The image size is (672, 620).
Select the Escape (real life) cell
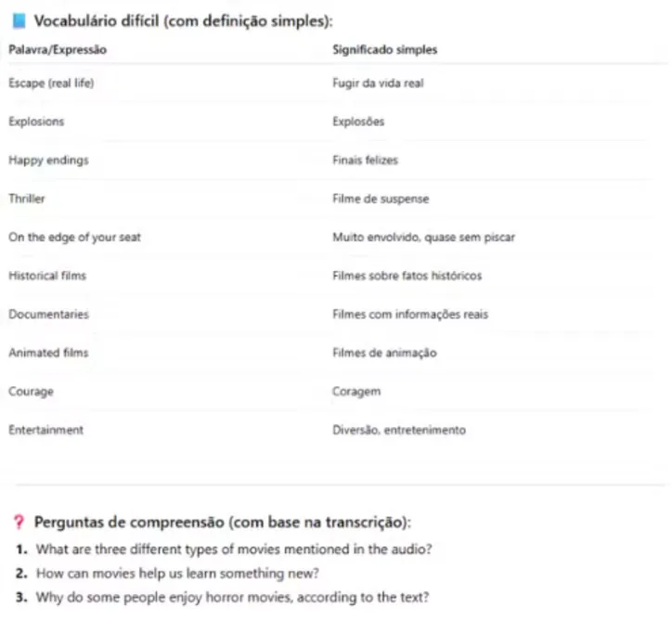[52, 84]
